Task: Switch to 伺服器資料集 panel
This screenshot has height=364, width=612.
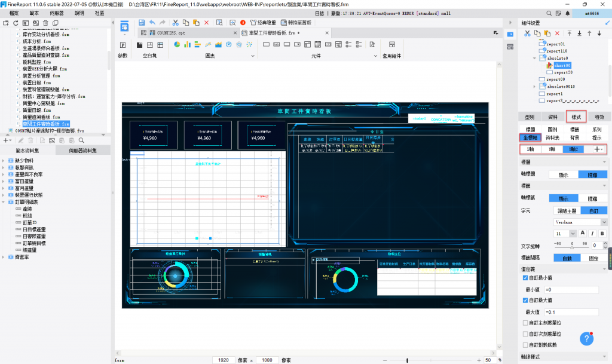Action: pos(82,151)
